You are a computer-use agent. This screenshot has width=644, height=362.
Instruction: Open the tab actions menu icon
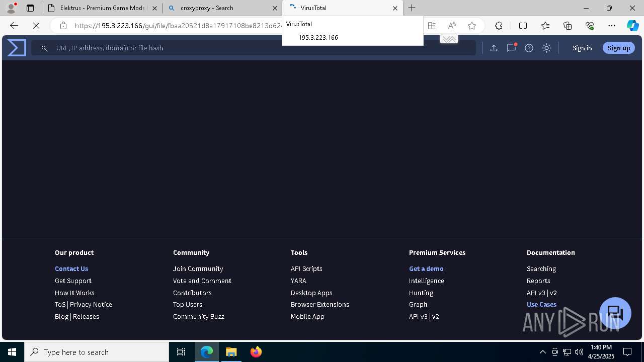(30, 8)
